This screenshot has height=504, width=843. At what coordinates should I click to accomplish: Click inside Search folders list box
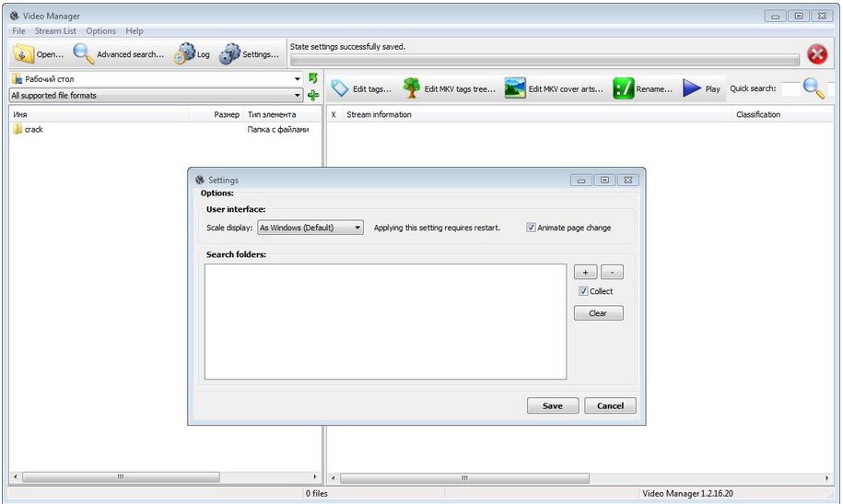pyautogui.click(x=385, y=322)
